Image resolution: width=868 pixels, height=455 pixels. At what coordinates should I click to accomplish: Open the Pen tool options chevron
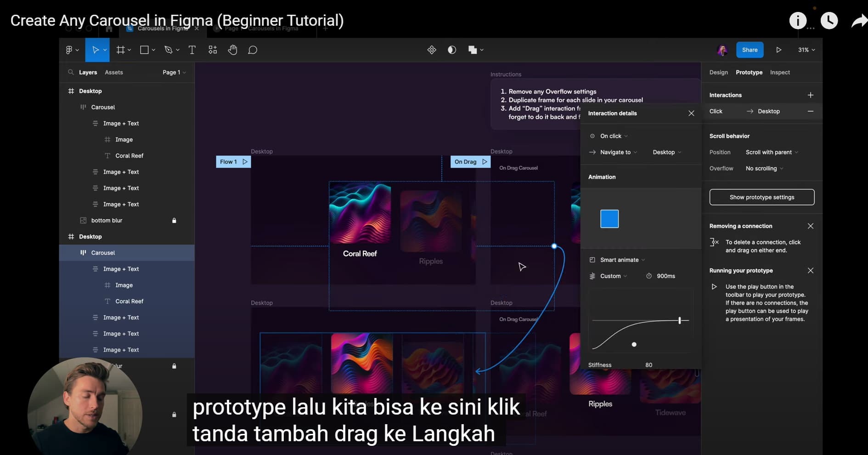178,50
